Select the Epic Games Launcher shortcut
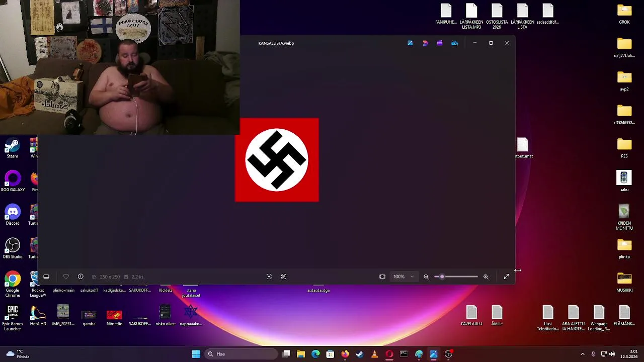The width and height of the screenshot is (644, 362). pos(13,318)
